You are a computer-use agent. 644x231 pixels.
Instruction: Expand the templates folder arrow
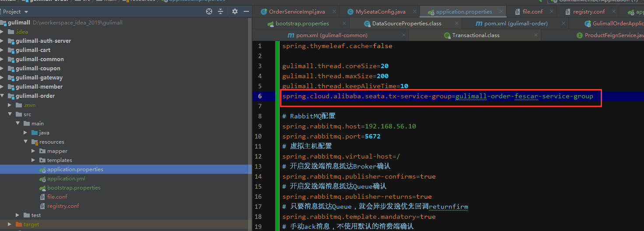(33, 160)
